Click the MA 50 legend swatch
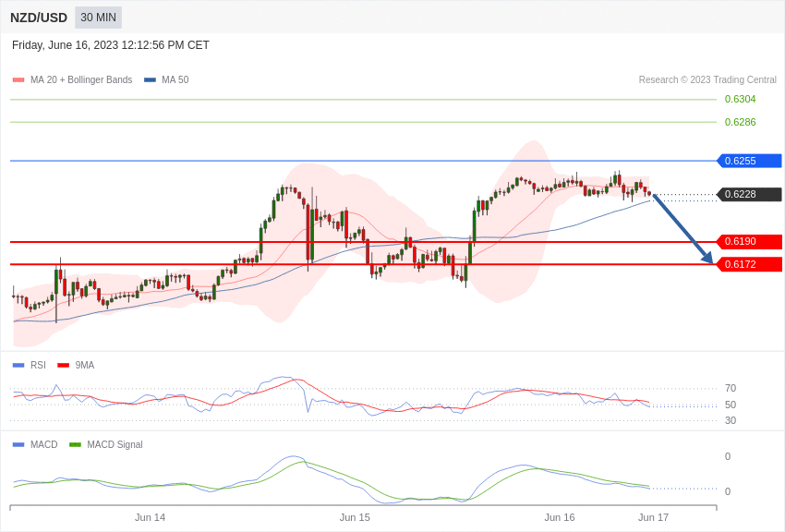 click(150, 80)
